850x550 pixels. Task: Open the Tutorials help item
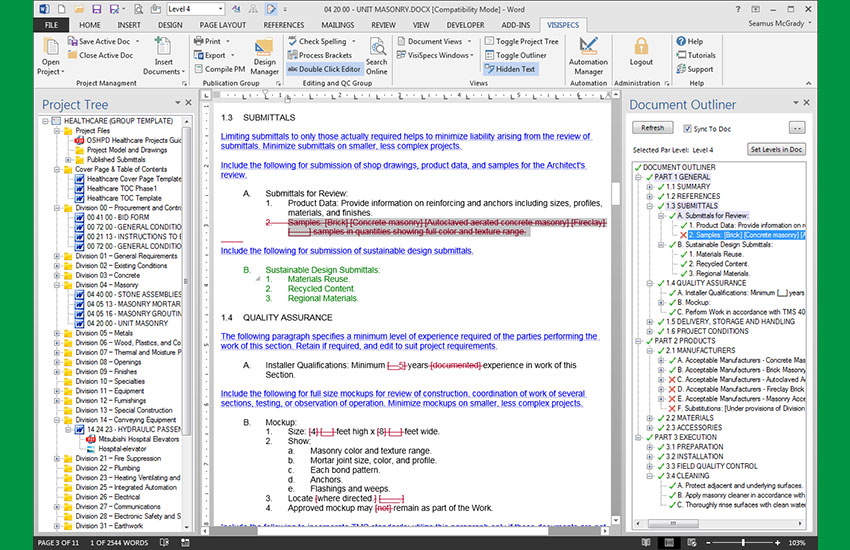(x=700, y=56)
